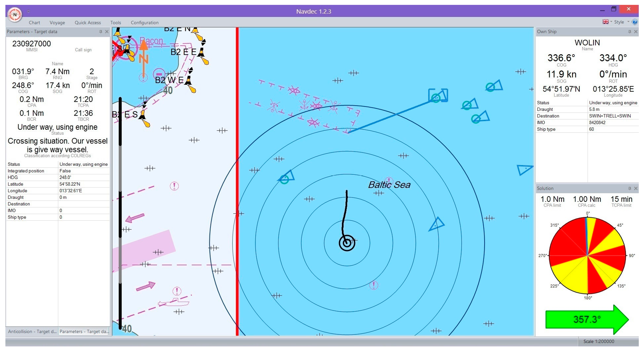Pin the Parameters - Target data panel

point(101,32)
